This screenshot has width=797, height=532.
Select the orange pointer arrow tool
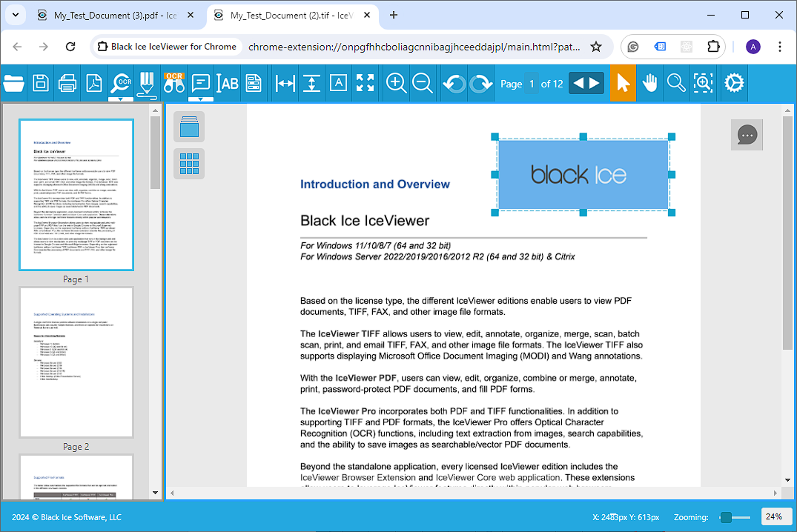pyautogui.click(x=624, y=83)
